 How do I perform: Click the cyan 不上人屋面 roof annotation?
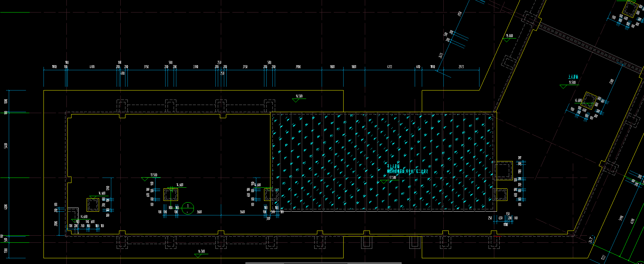(393, 166)
